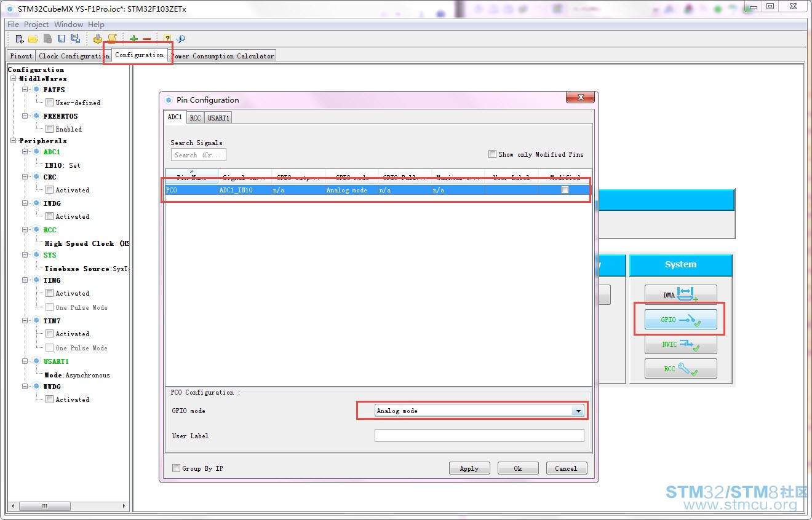Click the Apply button
The image size is (812, 520).
point(469,468)
